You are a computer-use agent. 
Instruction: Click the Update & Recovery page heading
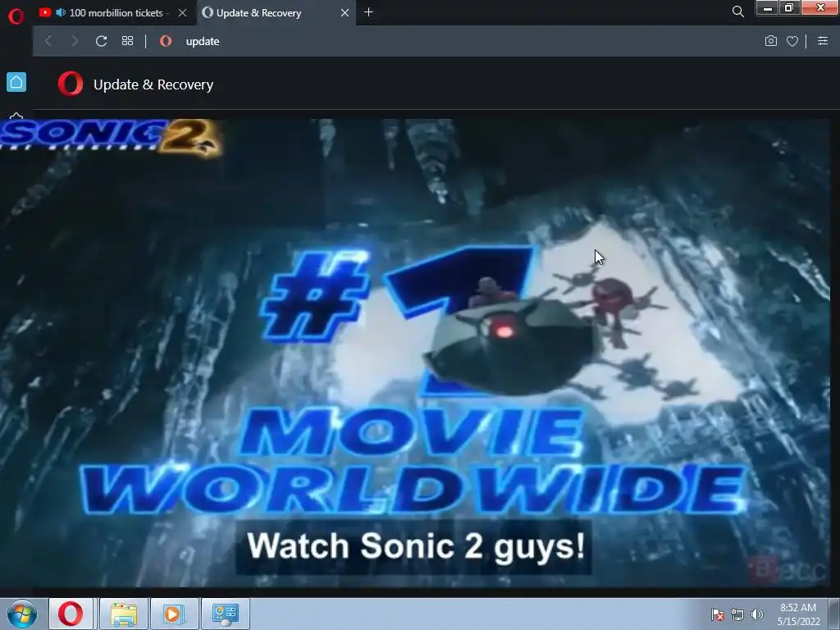(x=153, y=84)
